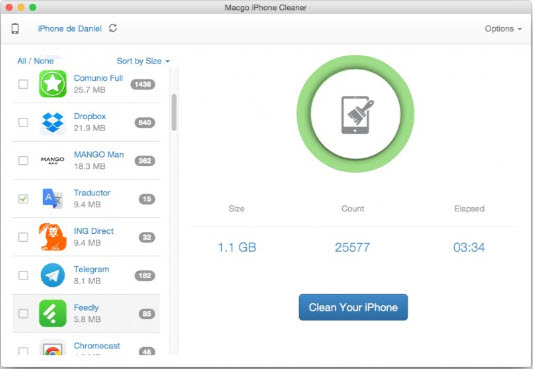Click the Traductor translate app icon
533x369 pixels.
(53, 198)
